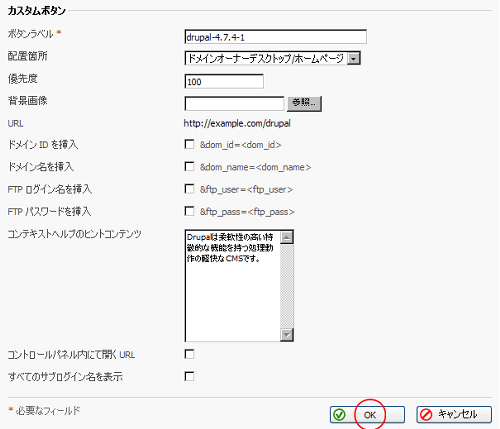Viewport: 500px width, 429px height.
Task: Enable the FTP パスワードを挿入 checkbox
Action: tap(189, 211)
